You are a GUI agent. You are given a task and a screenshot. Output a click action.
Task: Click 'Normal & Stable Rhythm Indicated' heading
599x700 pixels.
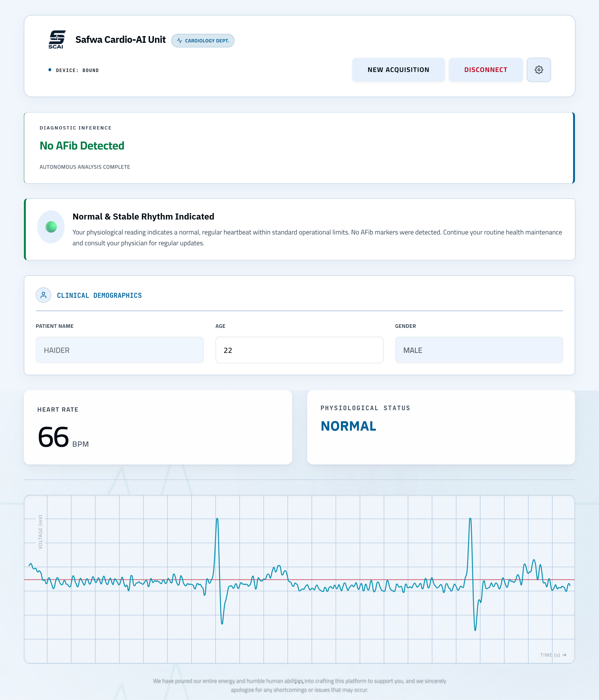[144, 217]
